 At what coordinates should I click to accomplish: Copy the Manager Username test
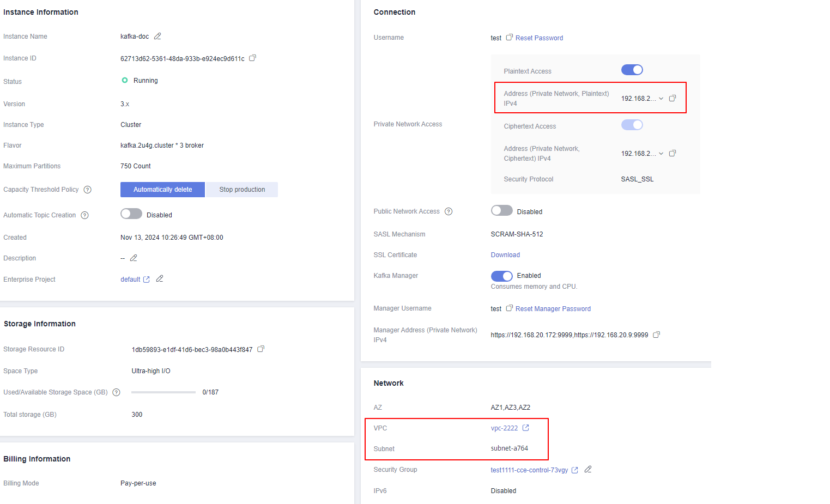[x=509, y=308]
